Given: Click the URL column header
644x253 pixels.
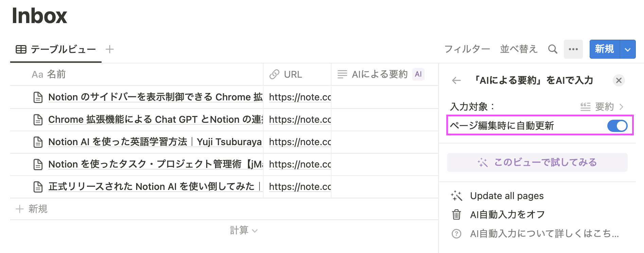Looking at the screenshot, I should [x=297, y=74].
